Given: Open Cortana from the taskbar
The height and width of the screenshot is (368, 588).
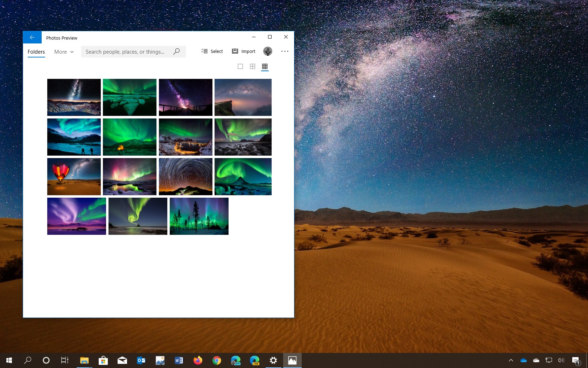Looking at the screenshot, I should click(x=46, y=360).
